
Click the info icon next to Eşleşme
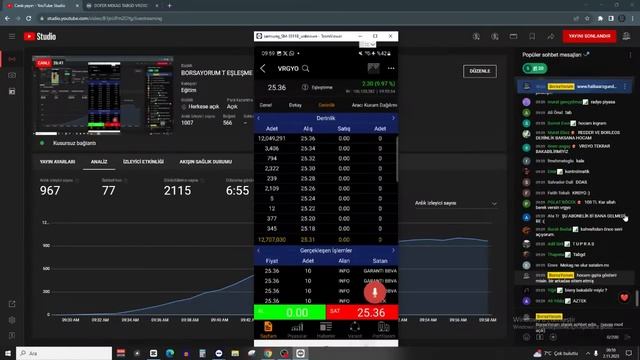pos(304,87)
